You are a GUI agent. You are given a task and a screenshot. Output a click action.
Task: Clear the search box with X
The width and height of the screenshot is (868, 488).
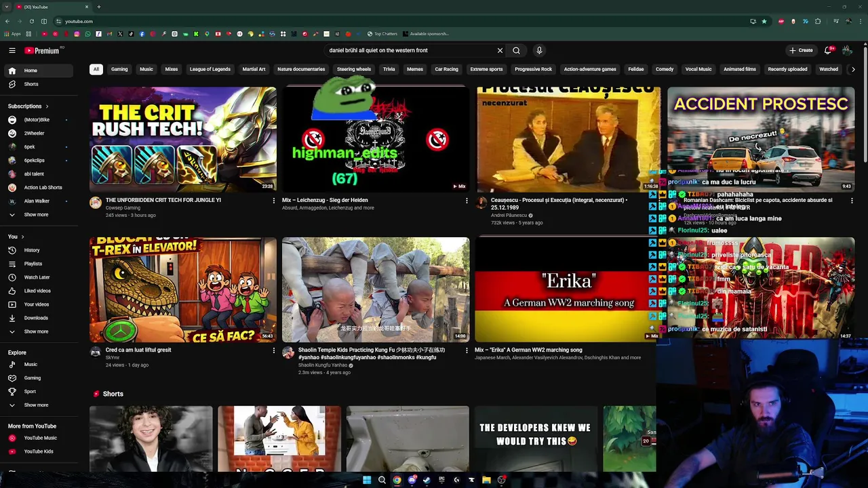500,50
